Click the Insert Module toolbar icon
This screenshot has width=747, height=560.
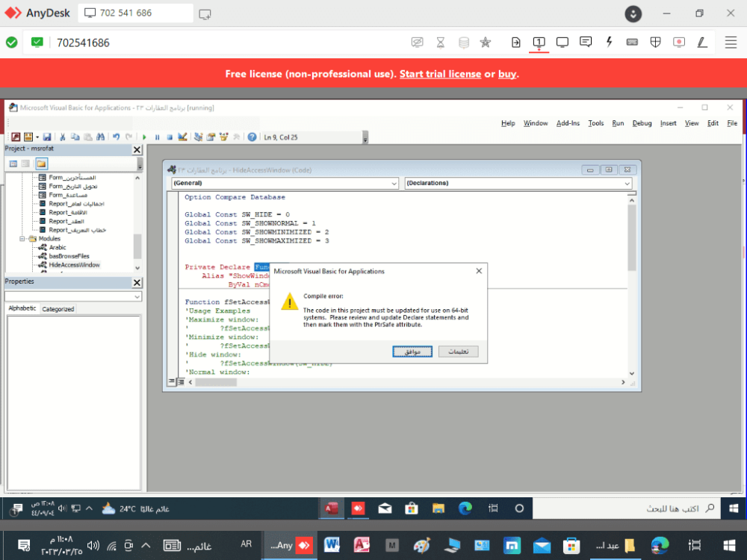[28, 137]
